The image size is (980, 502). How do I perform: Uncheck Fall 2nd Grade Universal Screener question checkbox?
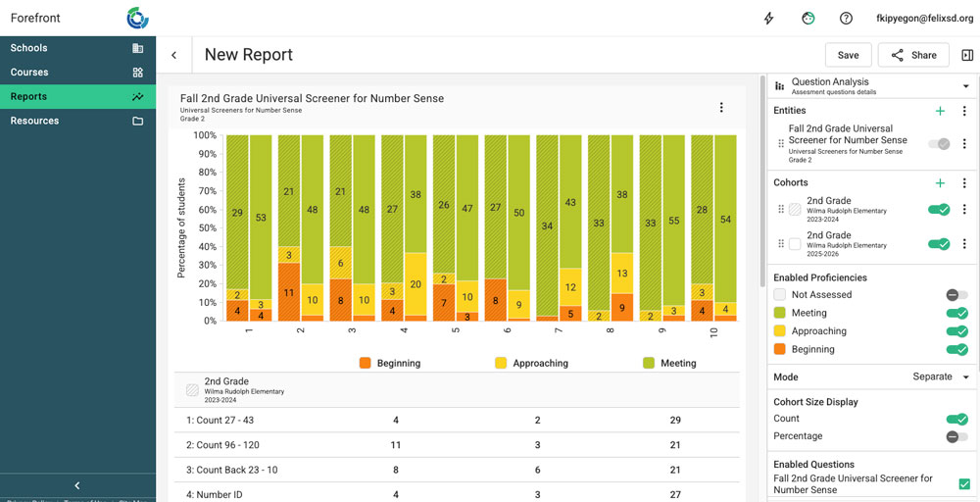click(964, 484)
